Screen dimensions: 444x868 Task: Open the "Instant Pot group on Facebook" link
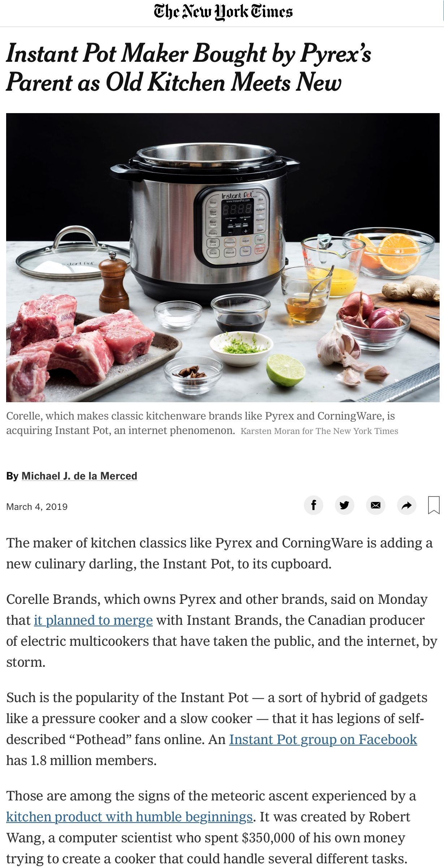click(323, 739)
